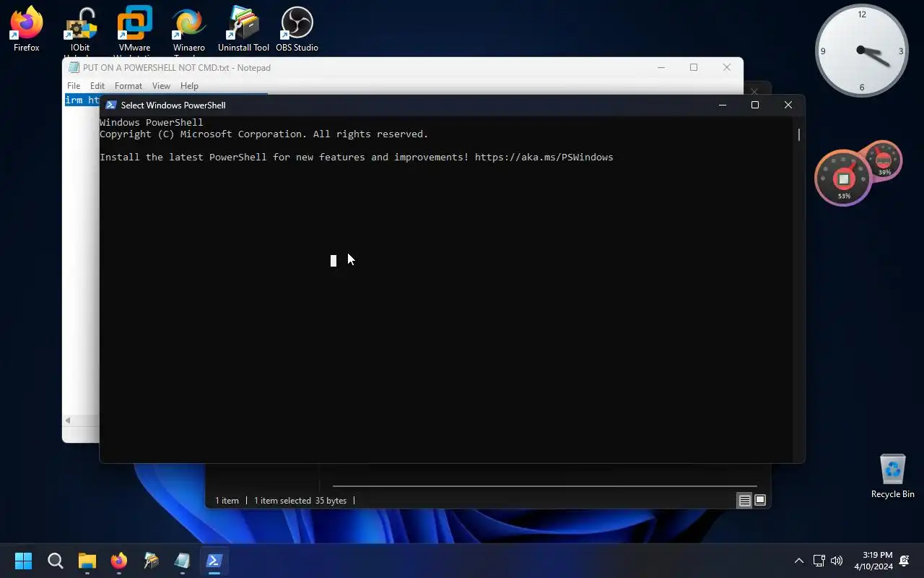This screenshot has height=578, width=924.
Task: Click the 39% memory gauge gadget
Action: (x=883, y=160)
